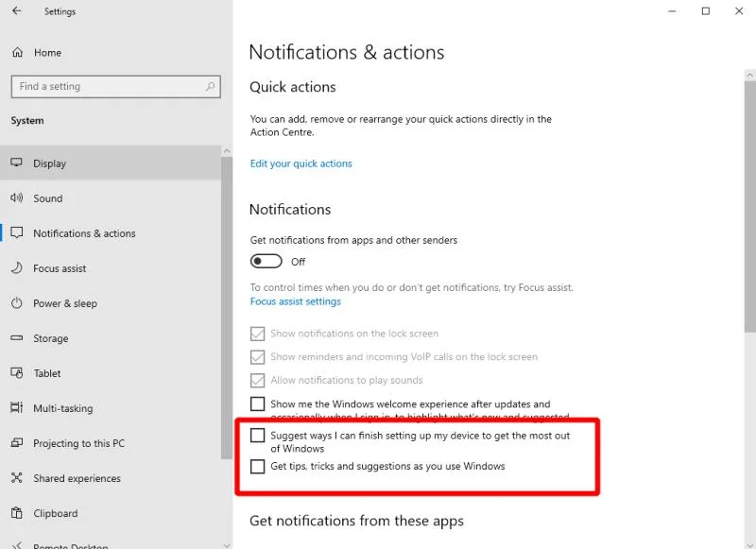Click sidebar scrollbar up arrow
The width and height of the screenshot is (756, 549).
coord(227,151)
